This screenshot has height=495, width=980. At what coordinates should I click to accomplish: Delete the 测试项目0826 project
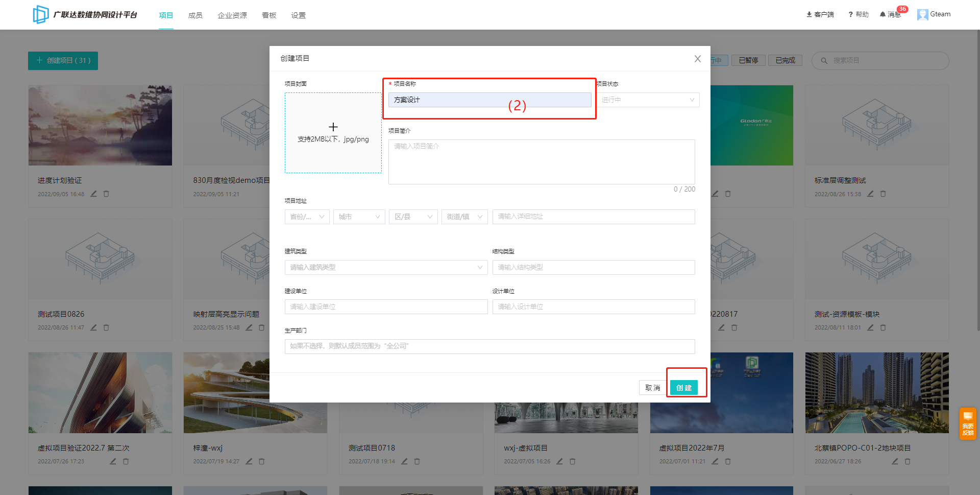[106, 327]
